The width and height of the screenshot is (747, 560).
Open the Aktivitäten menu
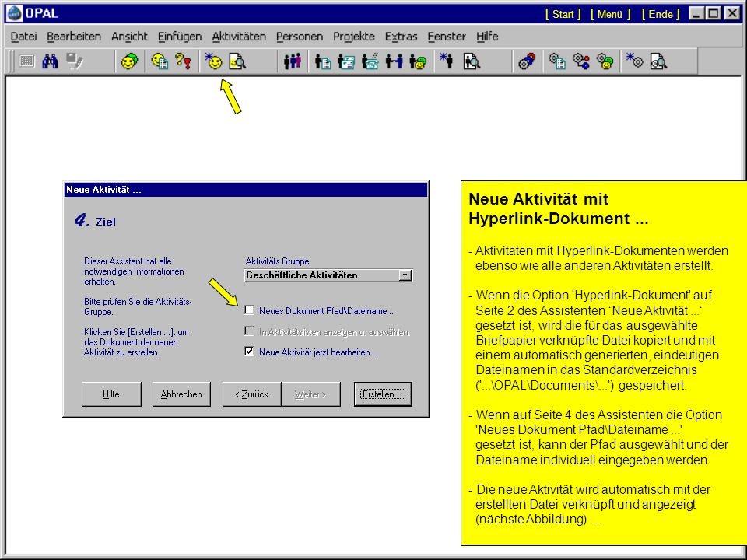tap(239, 37)
